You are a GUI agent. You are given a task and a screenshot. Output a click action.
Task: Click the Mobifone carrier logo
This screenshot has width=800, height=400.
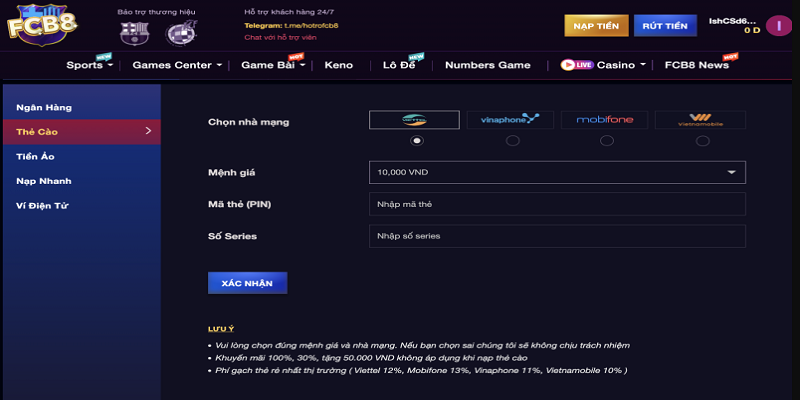[605, 120]
